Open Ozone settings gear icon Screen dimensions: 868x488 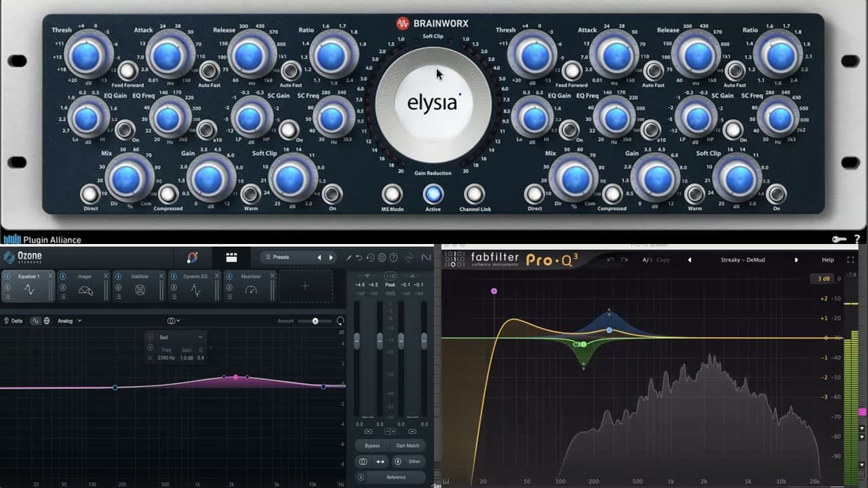pyautogui.click(x=382, y=258)
